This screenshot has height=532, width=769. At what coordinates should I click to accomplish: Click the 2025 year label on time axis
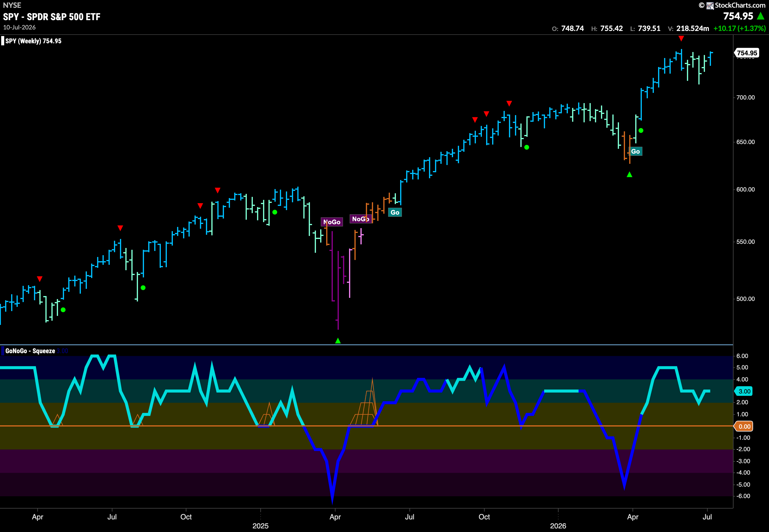260,526
